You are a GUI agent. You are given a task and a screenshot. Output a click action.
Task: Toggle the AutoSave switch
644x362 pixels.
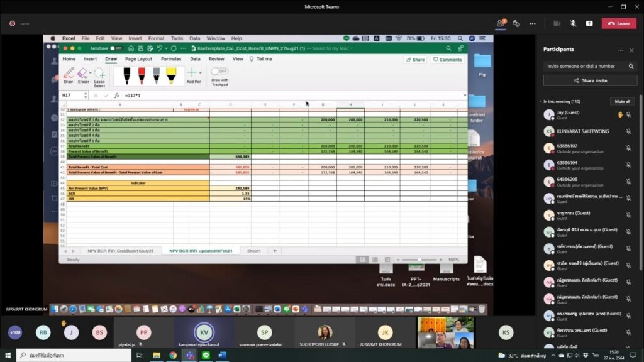[116, 48]
